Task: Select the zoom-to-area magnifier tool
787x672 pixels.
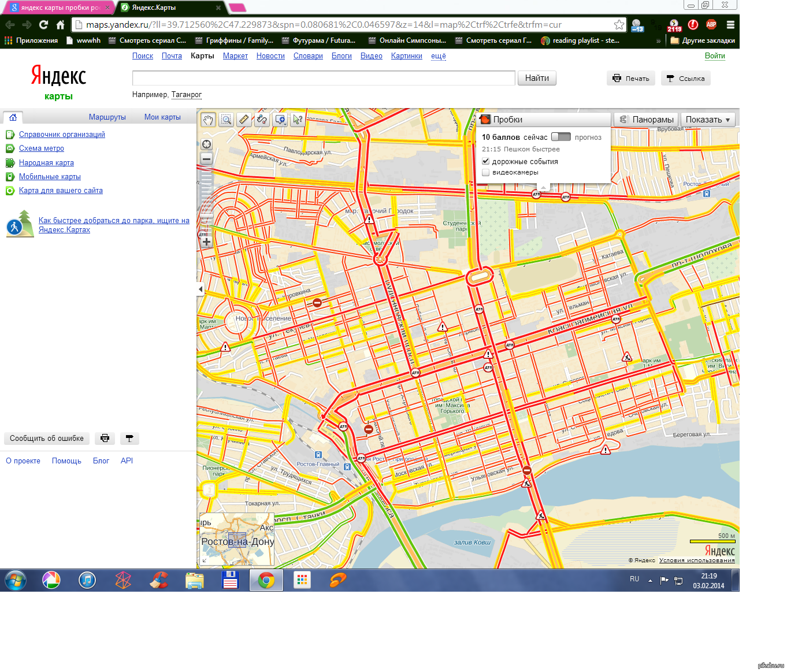Action: (227, 120)
